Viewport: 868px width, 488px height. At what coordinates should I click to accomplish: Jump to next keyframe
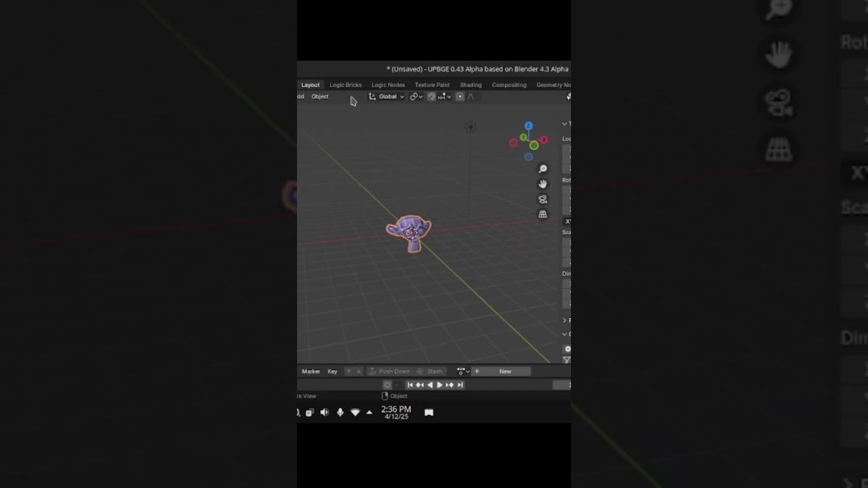point(450,385)
